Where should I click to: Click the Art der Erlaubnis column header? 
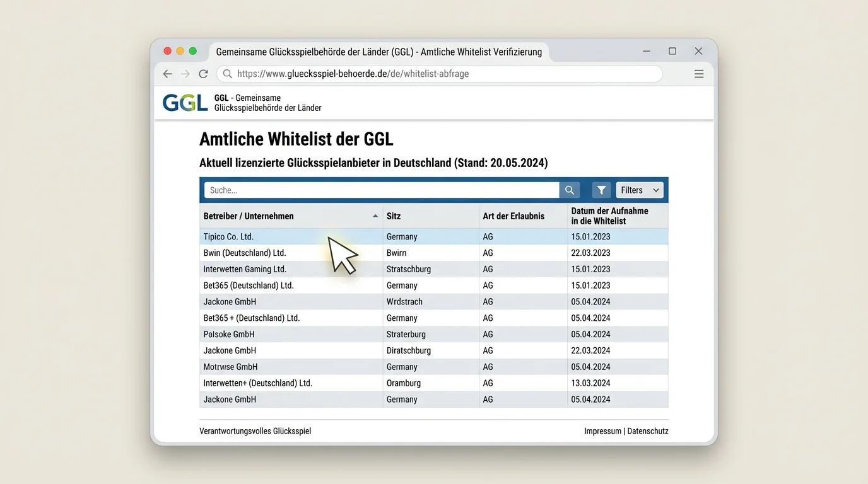click(524, 216)
